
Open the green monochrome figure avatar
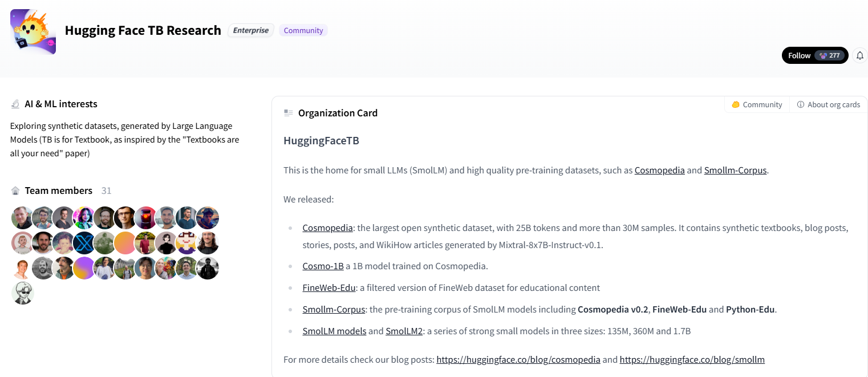point(105,243)
